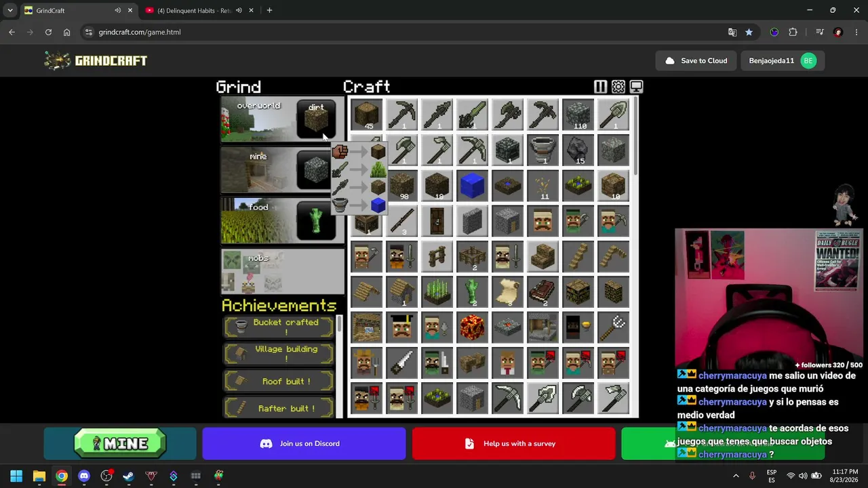
Task: Reload the page
Action: click(x=48, y=32)
